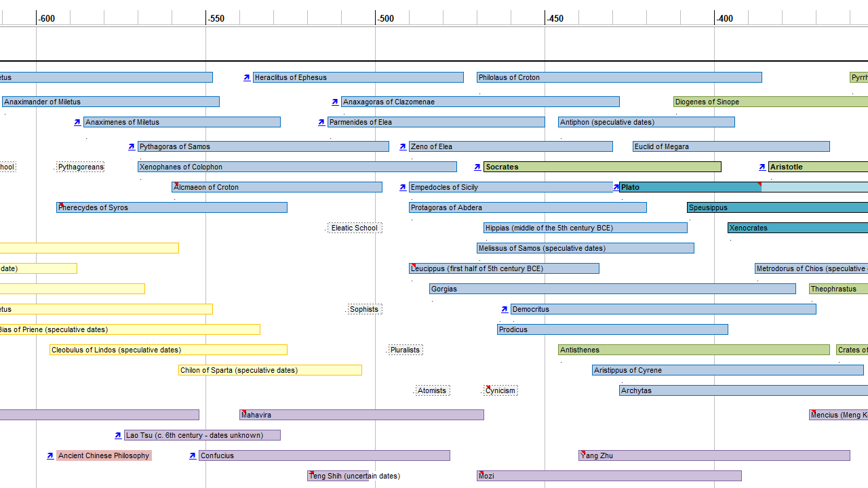Screen dimensions: 868x488
Task: Open the arrow icon beside Zeno of Elea
Action: coord(403,147)
